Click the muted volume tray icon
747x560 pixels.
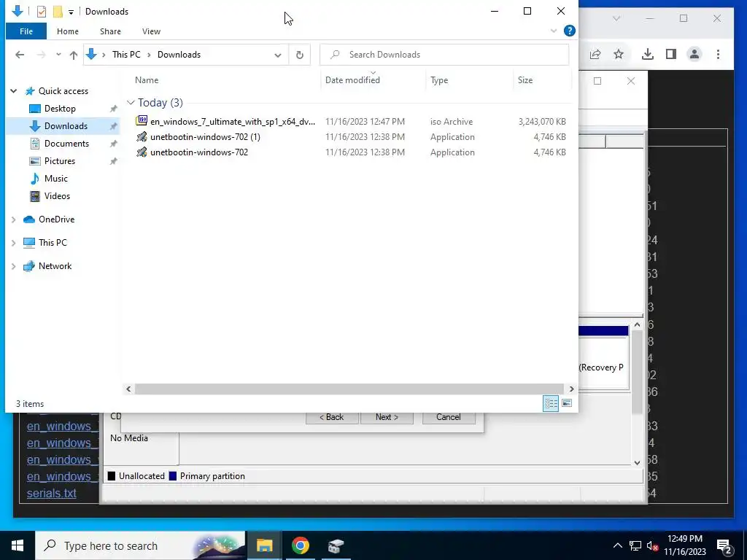(652, 545)
